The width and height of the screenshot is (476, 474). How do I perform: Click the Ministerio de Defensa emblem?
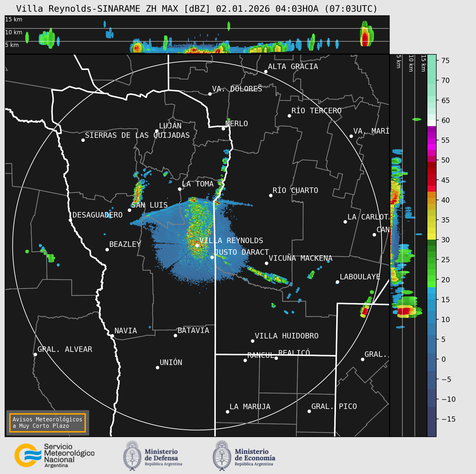coord(132,456)
